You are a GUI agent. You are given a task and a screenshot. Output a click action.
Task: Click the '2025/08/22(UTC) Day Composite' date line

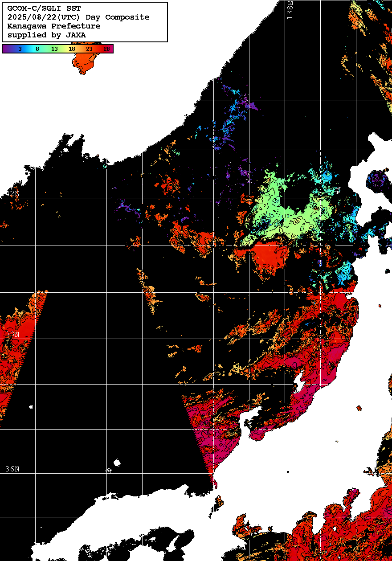pos(78,17)
